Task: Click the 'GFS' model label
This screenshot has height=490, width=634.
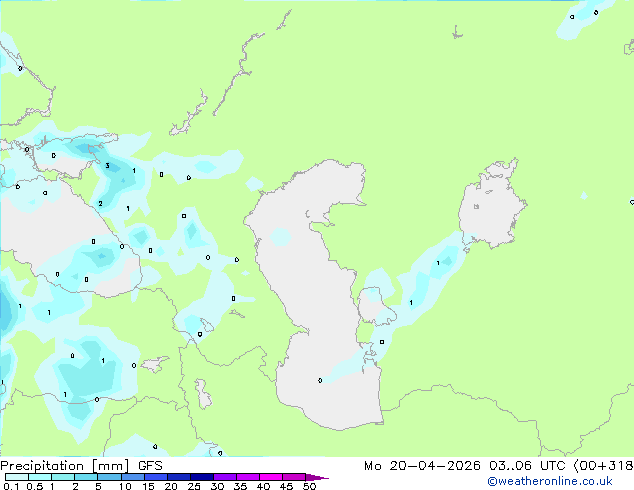Action: pos(150,466)
